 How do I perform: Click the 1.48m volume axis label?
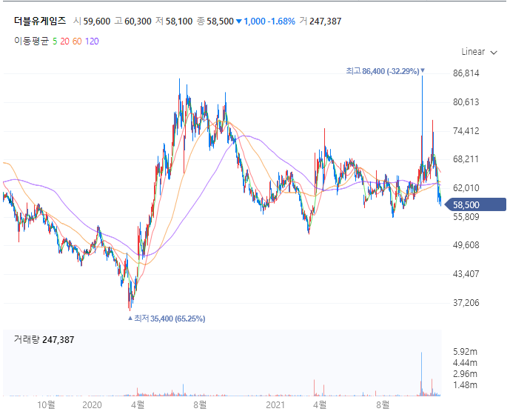465,385
